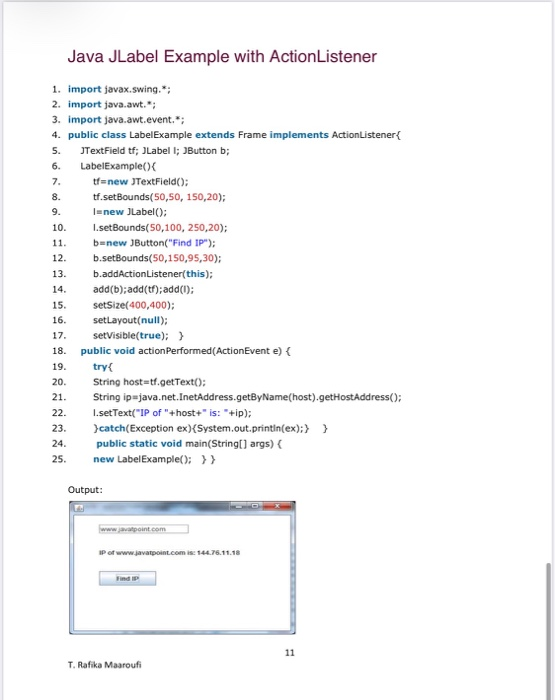
Task: Click the line 'l.setBounds(50,100, 250,20);'
Action: pyautogui.click(x=160, y=228)
